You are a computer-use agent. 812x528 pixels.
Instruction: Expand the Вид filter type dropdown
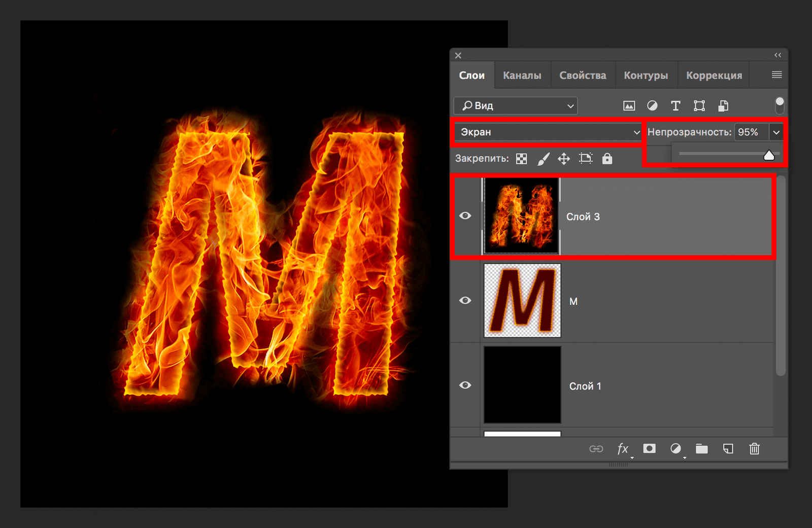coord(516,105)
